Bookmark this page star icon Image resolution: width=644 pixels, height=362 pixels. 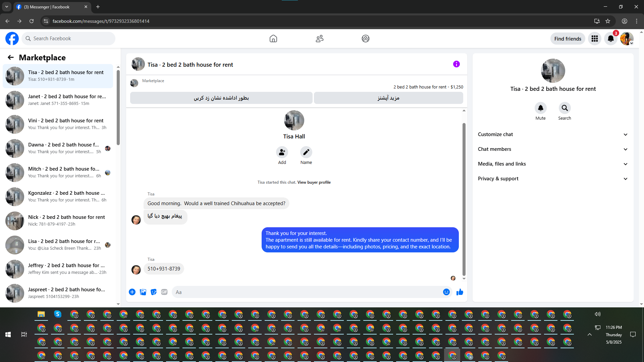(x=608, y=21)
